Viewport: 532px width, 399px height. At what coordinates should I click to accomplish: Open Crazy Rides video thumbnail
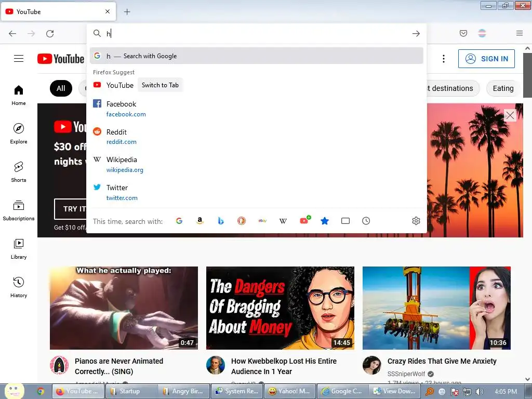(436, 308)
